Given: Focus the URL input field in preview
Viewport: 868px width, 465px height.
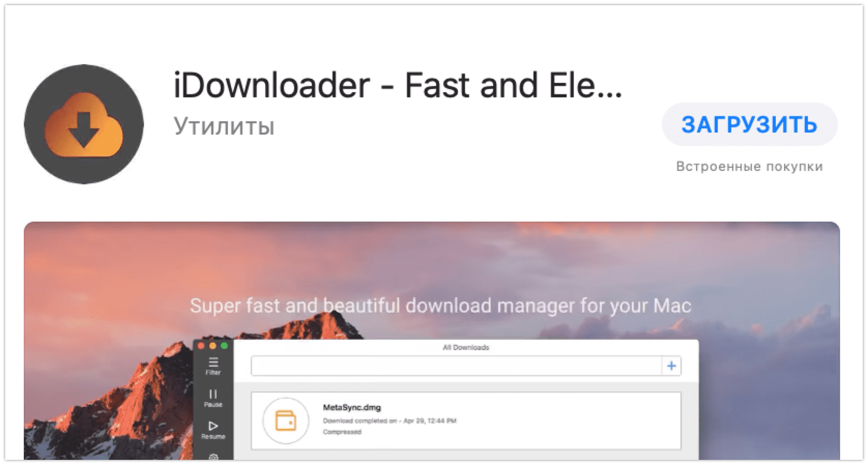Looking at the screenshot, I should 456,366.
